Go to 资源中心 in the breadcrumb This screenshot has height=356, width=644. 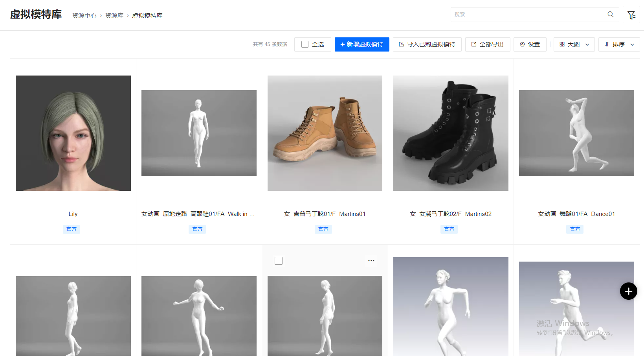point(84,16)
